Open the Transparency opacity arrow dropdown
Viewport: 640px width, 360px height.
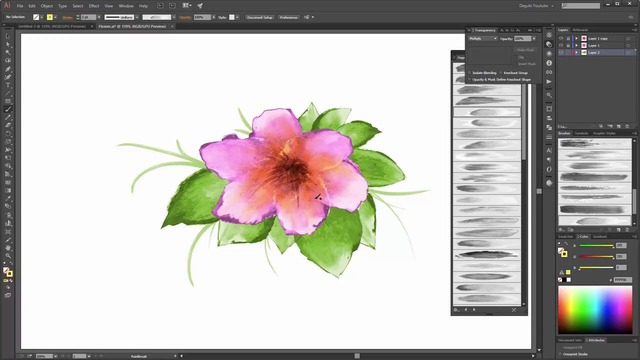point(534,38)
